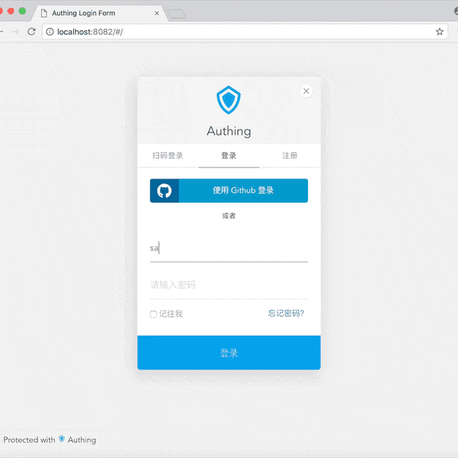Select the 登录 tab
Viewport: 458px width, 458px height.
tap(229, 155)
